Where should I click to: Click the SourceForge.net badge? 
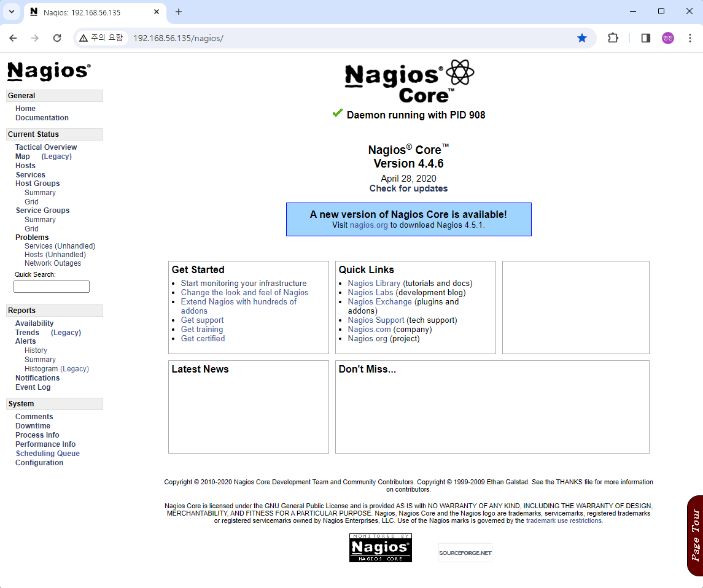click(x=465, y=552)
